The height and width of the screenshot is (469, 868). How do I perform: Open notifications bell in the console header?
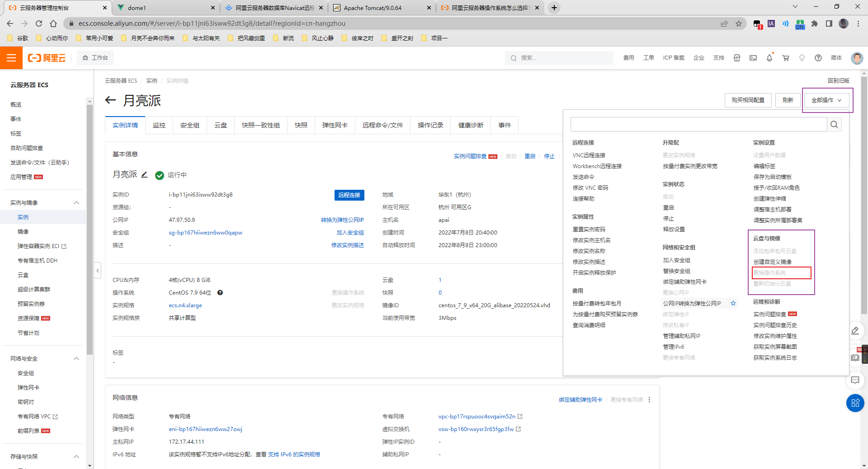tap(769, 58)
